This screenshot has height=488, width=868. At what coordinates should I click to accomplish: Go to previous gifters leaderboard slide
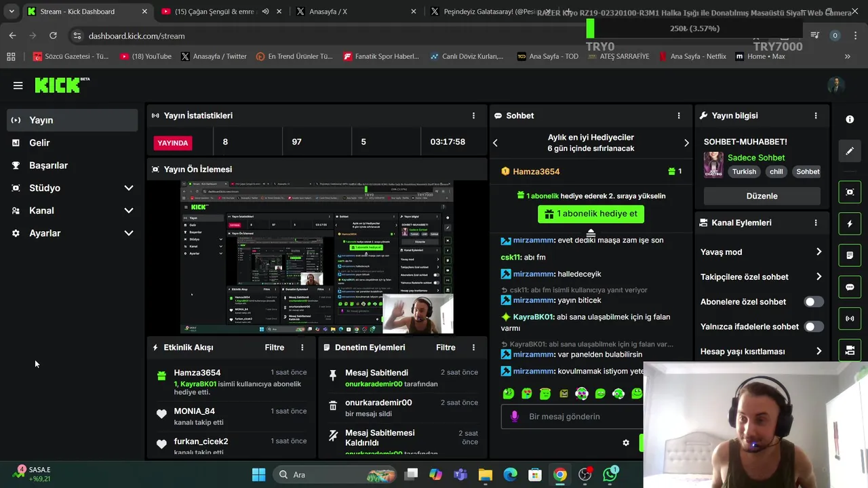495,143
